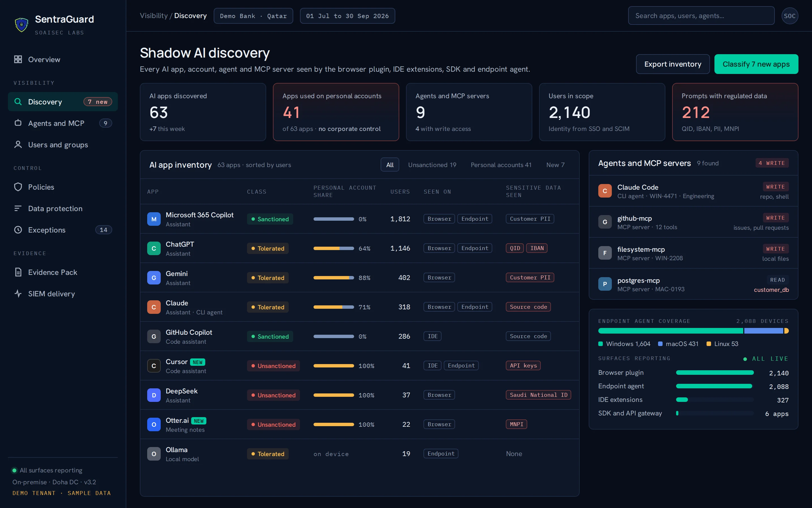Click ChatGPT personal account share bar
The image size is (812, 508).
click(334, 248)
